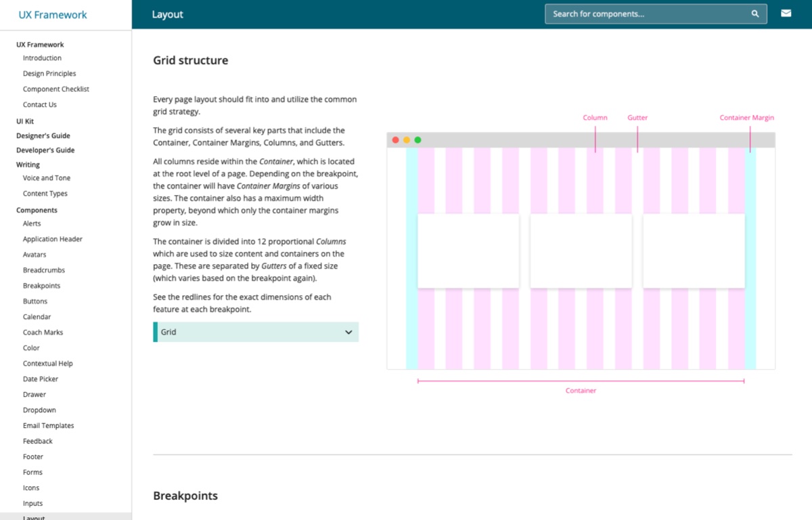Go to the Inputs page
The image size is (812, 520).
32,504
